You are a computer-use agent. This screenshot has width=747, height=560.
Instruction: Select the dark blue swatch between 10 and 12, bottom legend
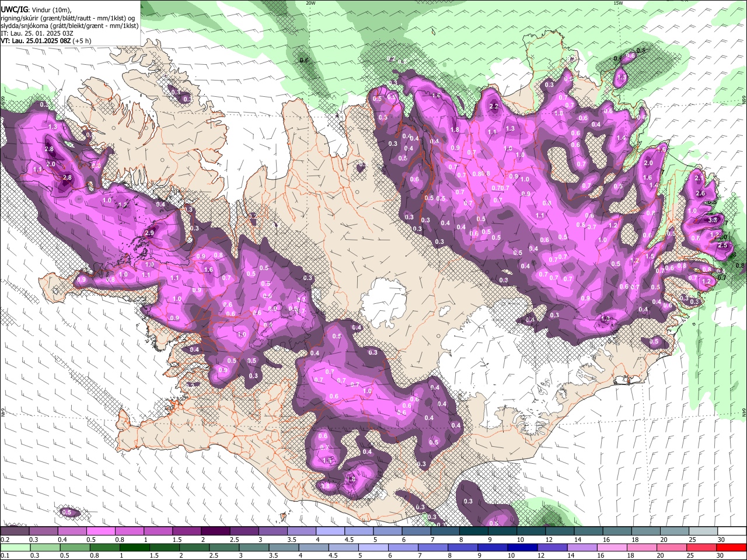coord(522,547)
